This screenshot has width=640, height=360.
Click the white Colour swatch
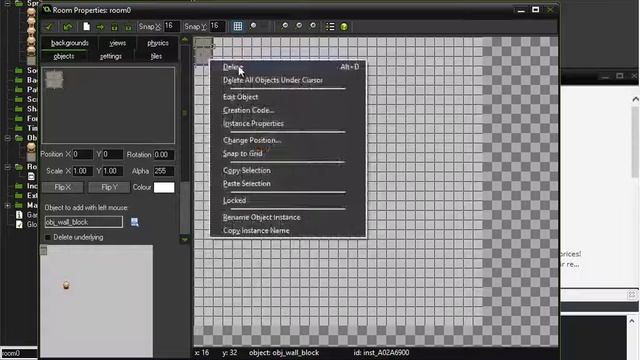point(164,187)
